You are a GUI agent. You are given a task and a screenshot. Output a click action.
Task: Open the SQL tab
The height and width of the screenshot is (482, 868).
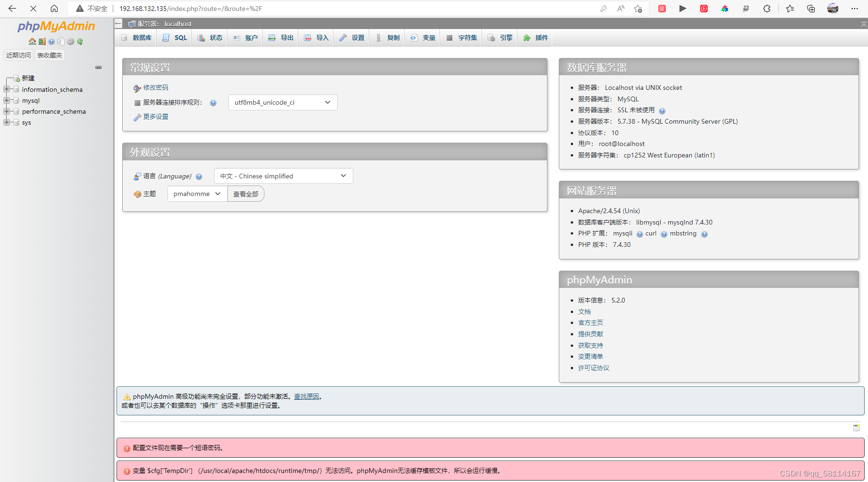(x=175, y=38)
